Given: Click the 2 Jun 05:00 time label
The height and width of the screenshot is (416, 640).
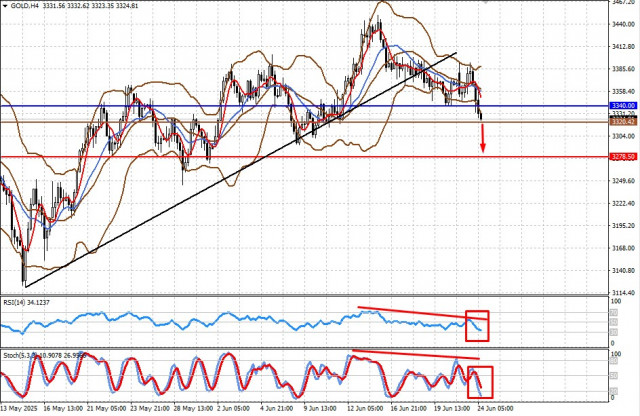Looking at the screenshot, I should pos(233,408).
